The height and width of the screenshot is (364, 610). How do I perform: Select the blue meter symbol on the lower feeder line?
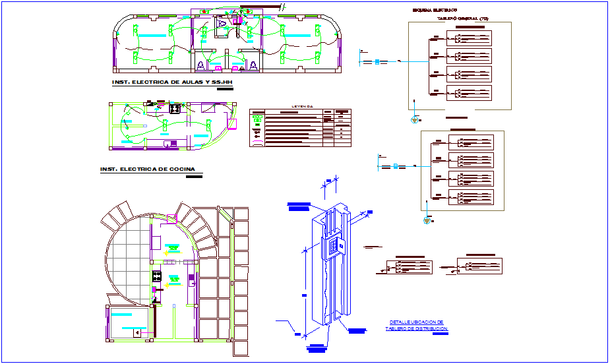[395, 166]
